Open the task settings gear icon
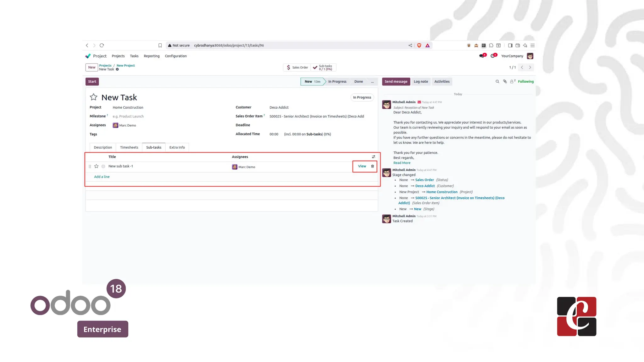This screenshot has width=644, height=362. (117, 69)
